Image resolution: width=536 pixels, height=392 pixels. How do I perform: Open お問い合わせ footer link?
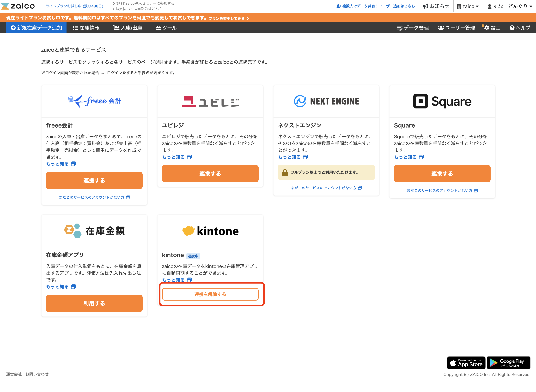tap(37, 374)
